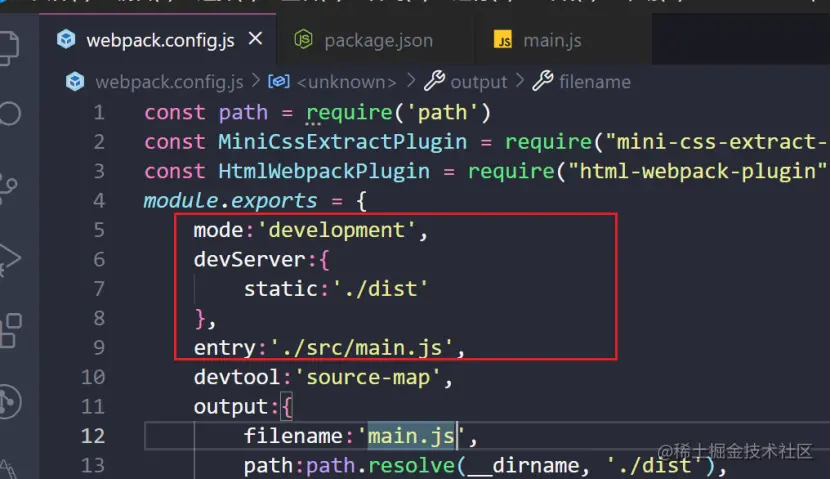
Task: Click the path variable on line 1
Action: [243, 113]
